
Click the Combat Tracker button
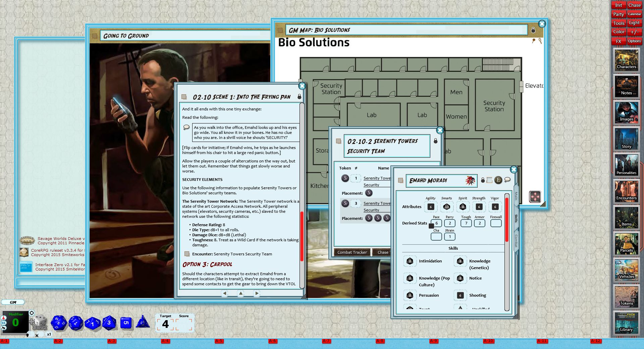click(352, 252)
